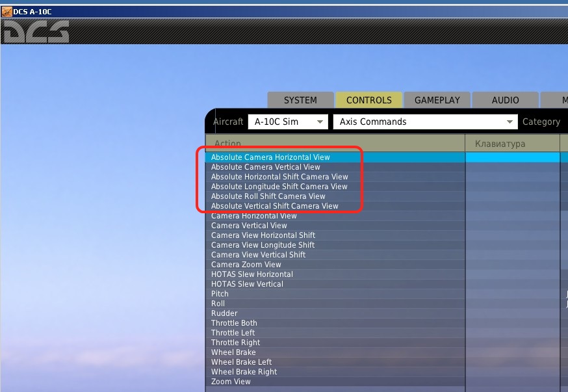Select Throttle Left row
The height and width of the screenshot is (392, 568).
335,333
